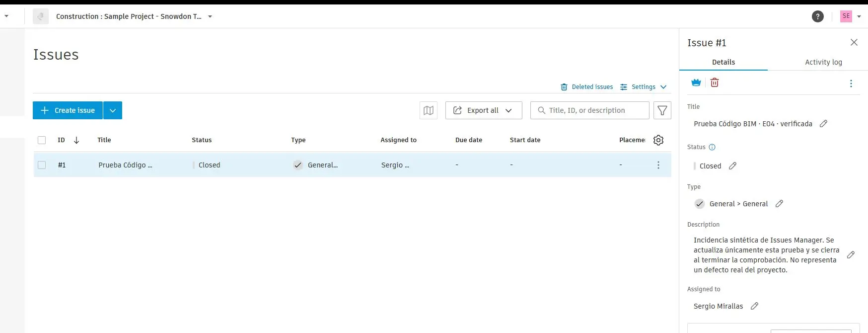Open the map placement view icon
868x333 pixels.
click(429, 110)
